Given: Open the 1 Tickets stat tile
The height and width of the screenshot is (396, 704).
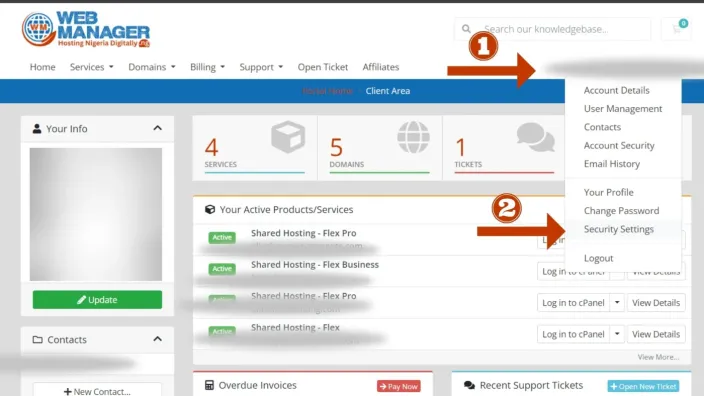Looking at the screenshot, I should coord(504,148).
